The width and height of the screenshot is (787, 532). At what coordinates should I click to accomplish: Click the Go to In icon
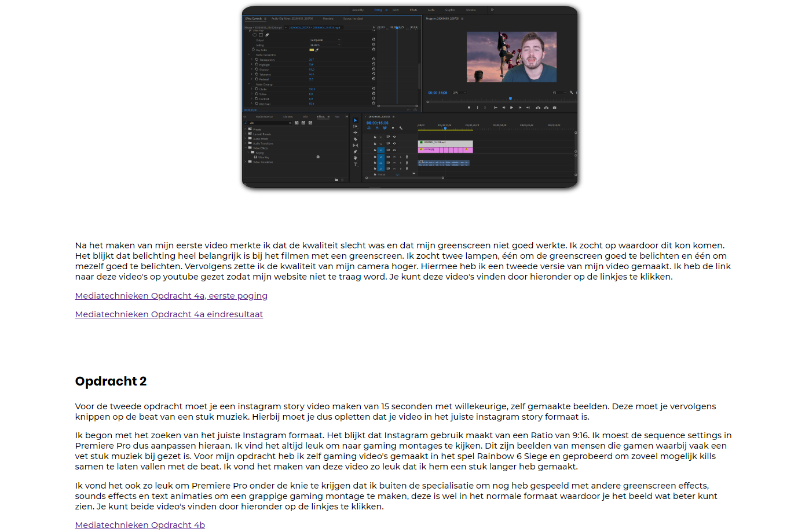[496, 108]
